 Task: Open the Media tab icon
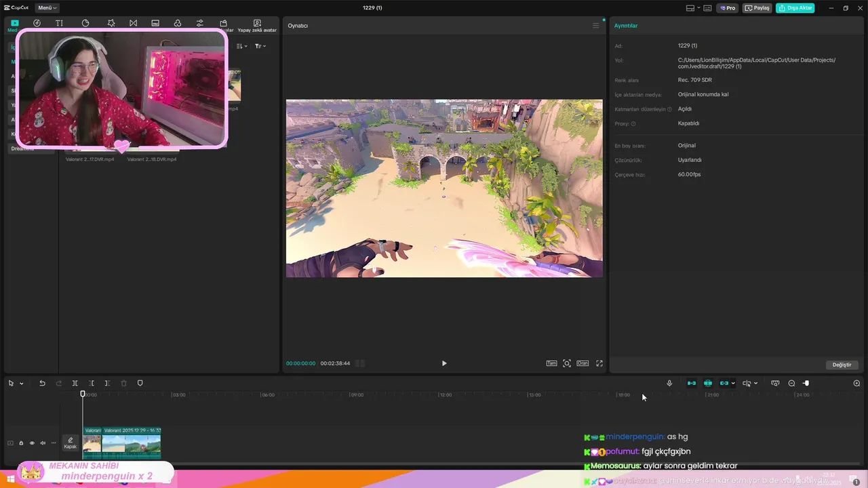tap(14, 24)
